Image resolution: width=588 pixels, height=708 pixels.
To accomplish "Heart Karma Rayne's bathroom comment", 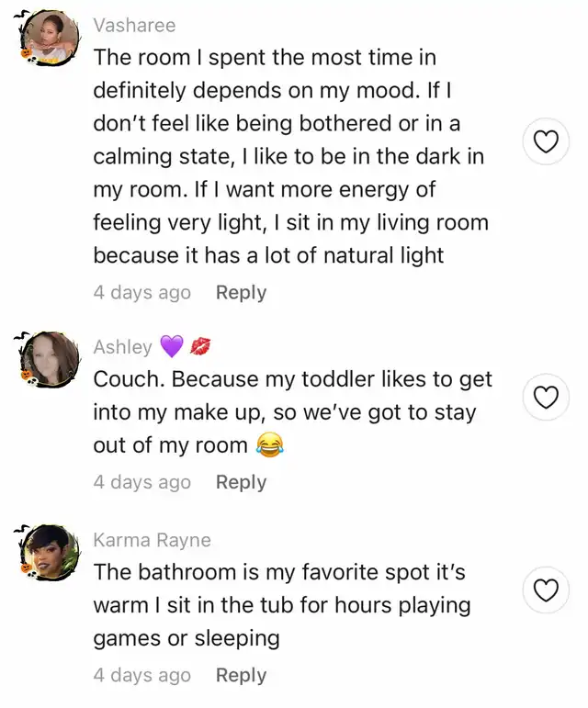I will click(547, 590).
